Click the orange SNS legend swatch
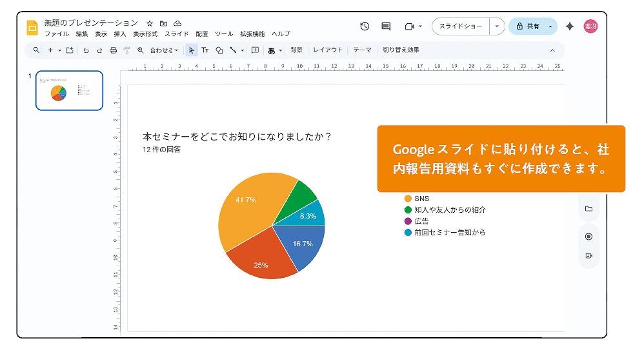Screen dimensions: 644x352 408,199
